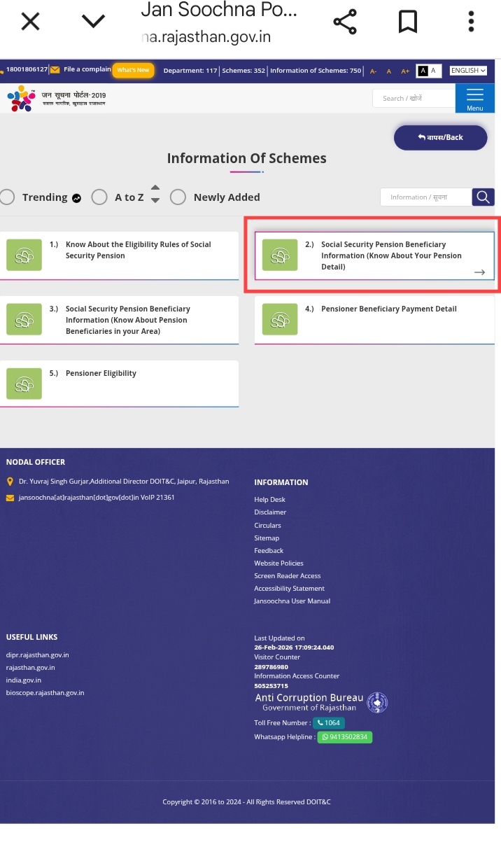The height and width of the screenshot is (868, 501).
Task: Click the SSP icon of Pensioner Eligibility
Action: (x=24, y=384)
